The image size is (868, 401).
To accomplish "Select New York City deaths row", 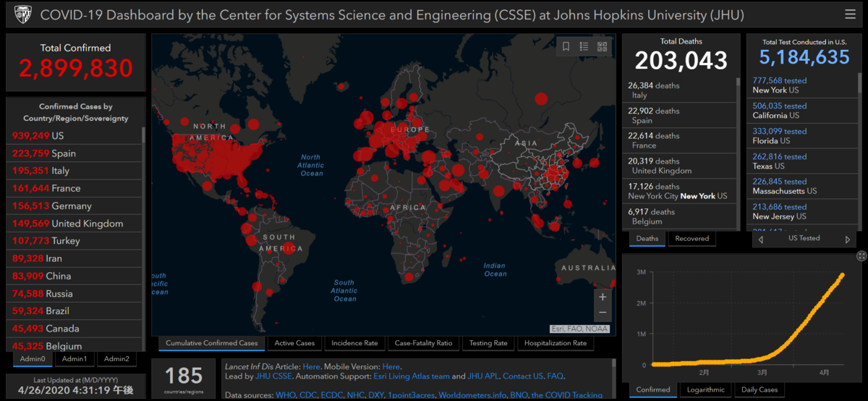I will click(678, 191).
